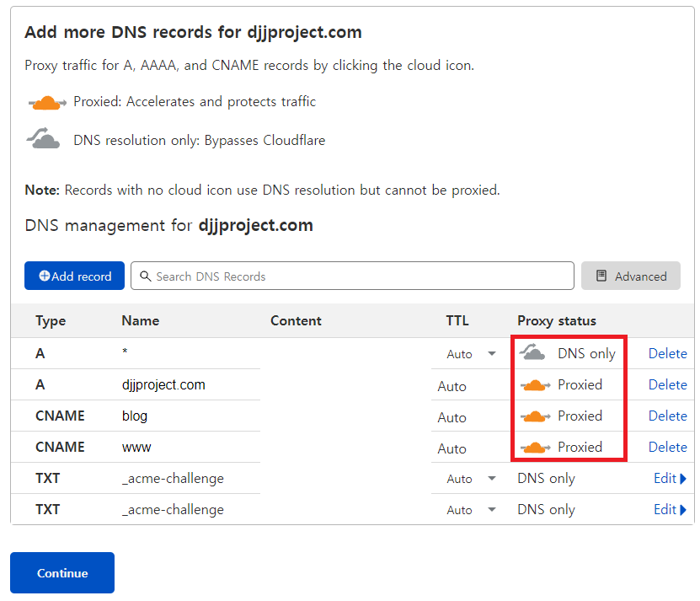The width and height of the screenshot is (700, 601).
Task: Select the wildcard asterisk name cell
Action: click(125, 351)
